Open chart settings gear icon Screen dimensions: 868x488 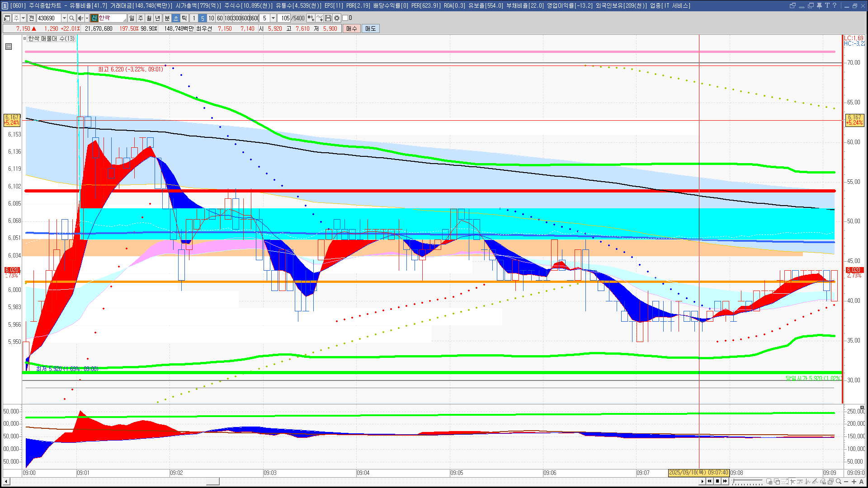tap(337, 18)
